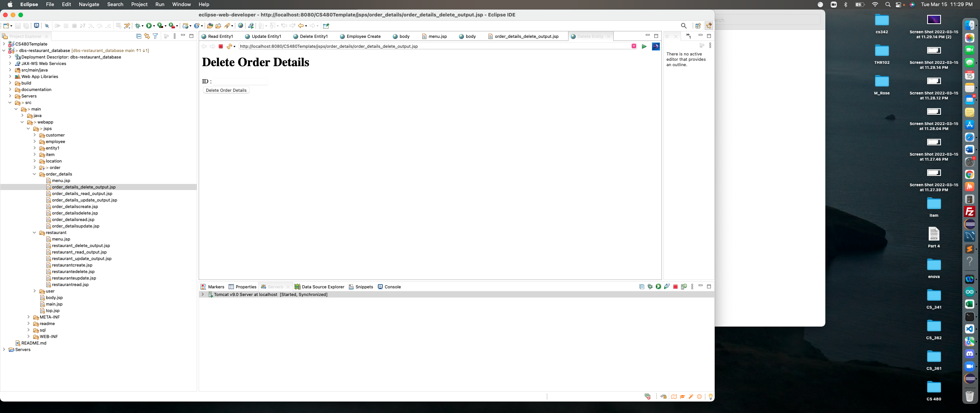Image resolution: width=980 pixels, height=413 pixels.
Task: Open the Navigate menu
Action: tap(89, 5)
